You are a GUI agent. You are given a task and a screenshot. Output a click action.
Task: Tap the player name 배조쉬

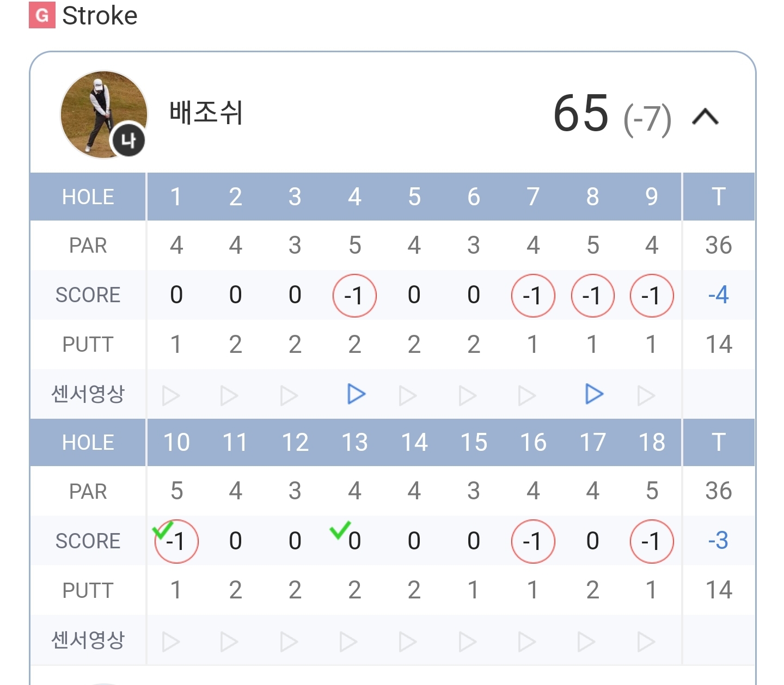pyautogui.click(x=206, y=113)
